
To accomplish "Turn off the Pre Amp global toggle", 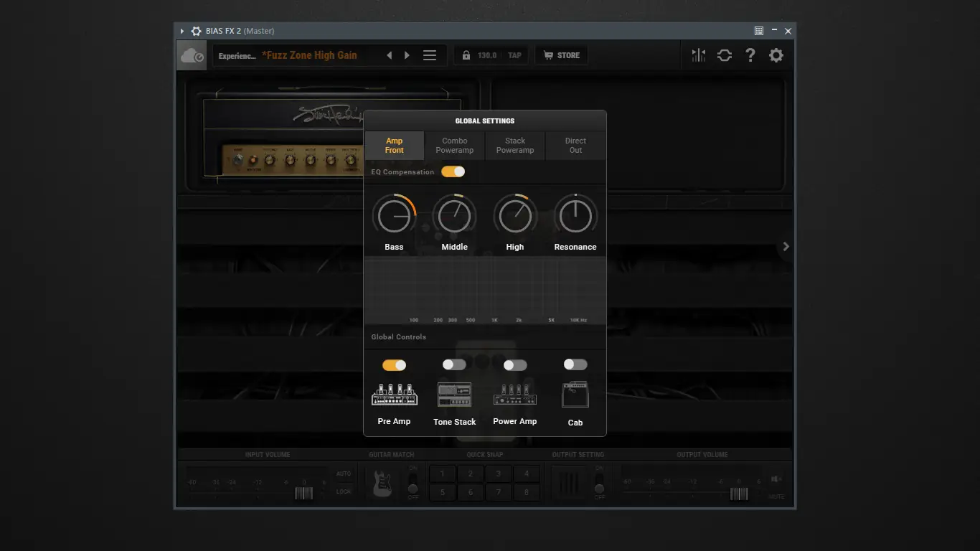I will (394, 365).
